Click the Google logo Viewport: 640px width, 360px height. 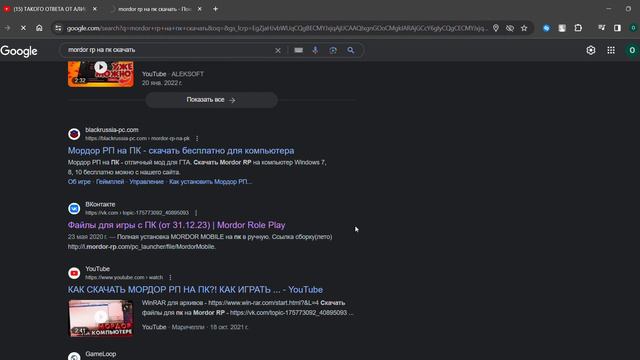(x=19, y=51)
